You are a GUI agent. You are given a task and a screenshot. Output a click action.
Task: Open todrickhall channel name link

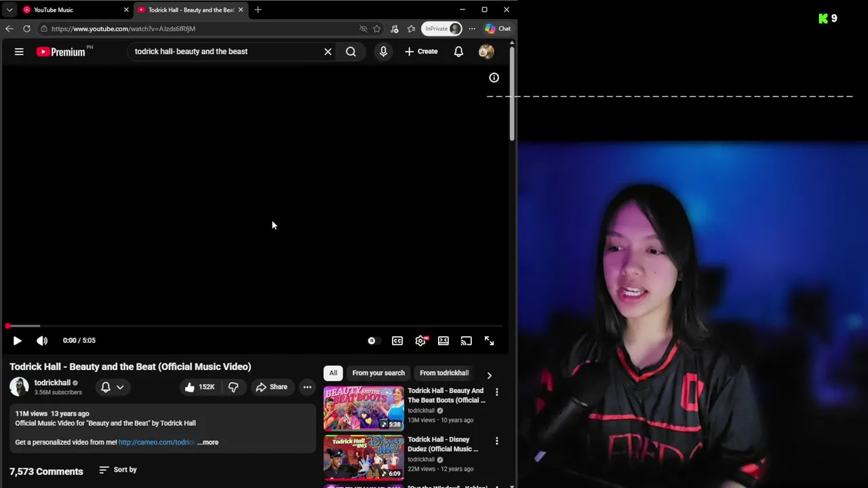pyautogui.click(x=52, y=383)
